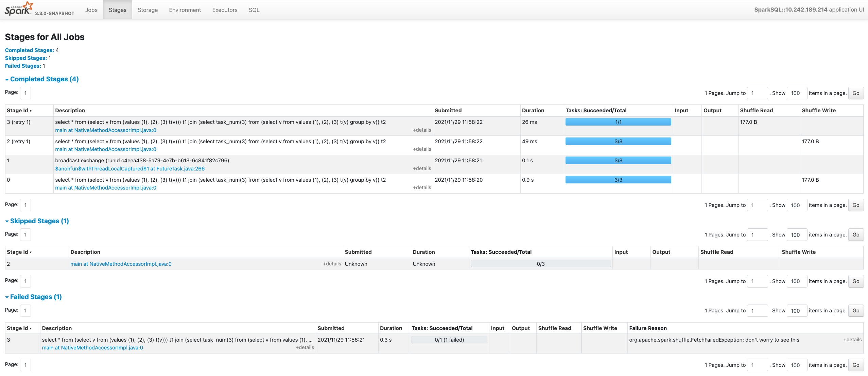Open the Jobs tab

pos(91,10)
